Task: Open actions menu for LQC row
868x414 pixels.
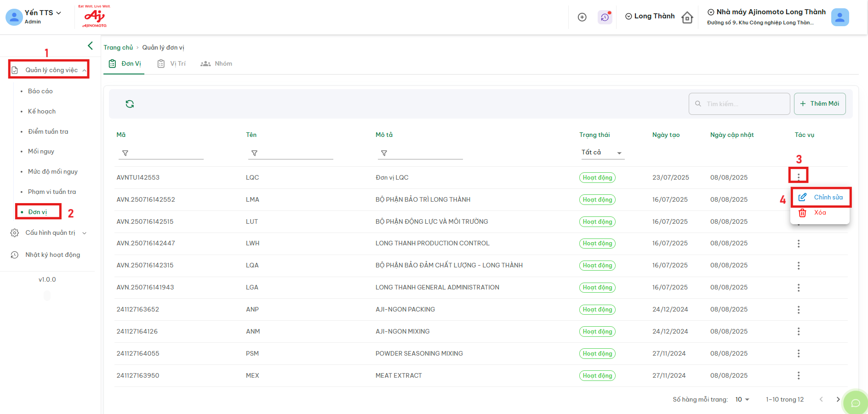Action: tap(799, 176)
